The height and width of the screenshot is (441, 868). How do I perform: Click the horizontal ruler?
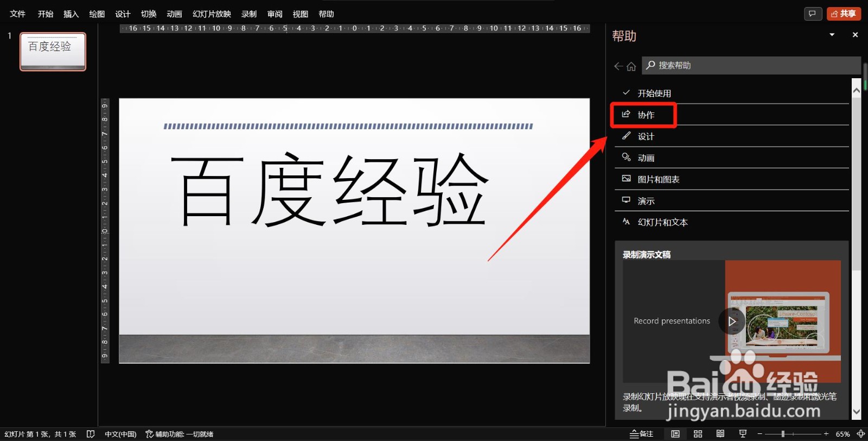[355, 28]
